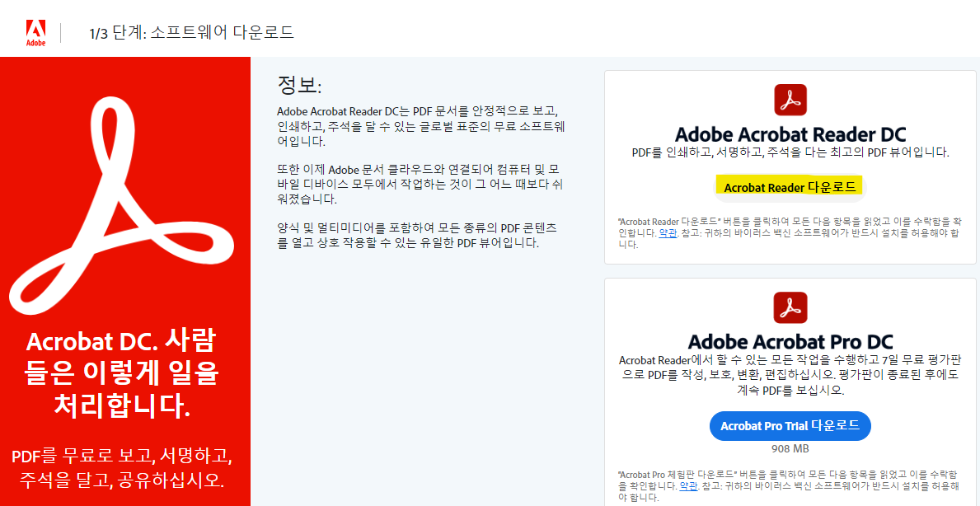The image size is (980, 506).
Task: Click the 'Adobe Acrobat Reader DC' title
Action: point(790,134)
